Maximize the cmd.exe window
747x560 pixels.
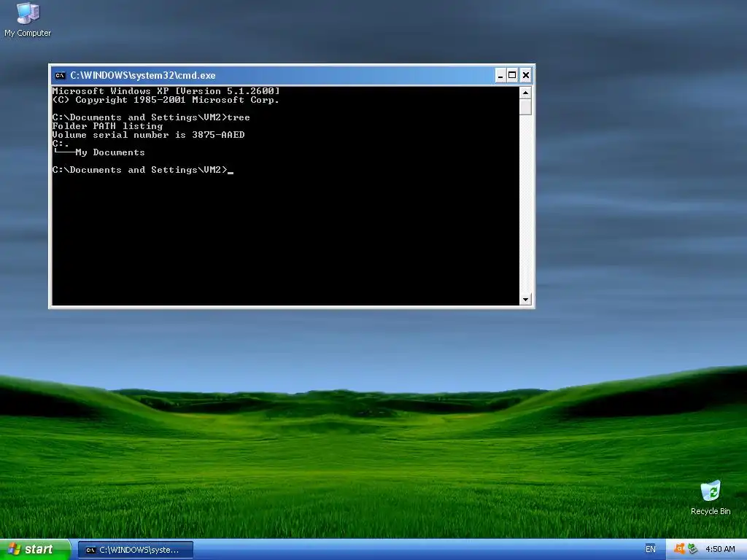click(512, 75)
